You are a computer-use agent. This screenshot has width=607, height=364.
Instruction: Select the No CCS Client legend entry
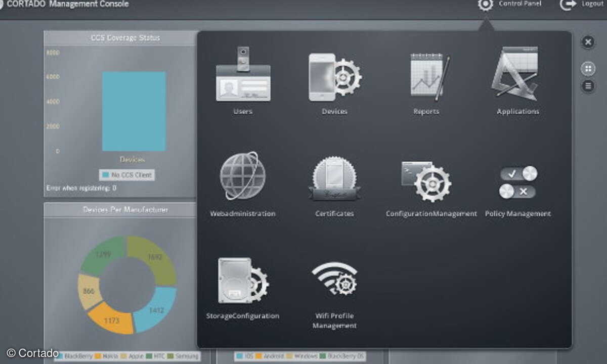tap(127, 175)
